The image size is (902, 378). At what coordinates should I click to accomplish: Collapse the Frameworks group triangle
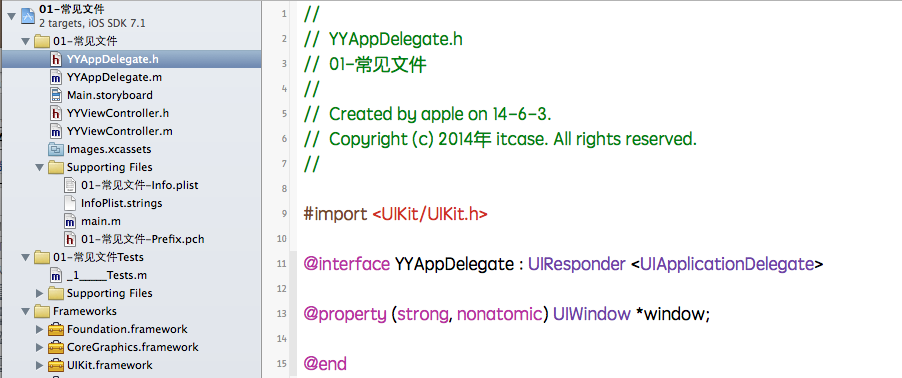[25, 312]
